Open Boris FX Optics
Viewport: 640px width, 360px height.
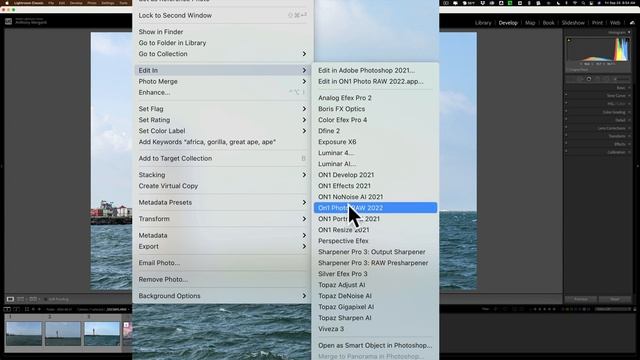(341, 109)
